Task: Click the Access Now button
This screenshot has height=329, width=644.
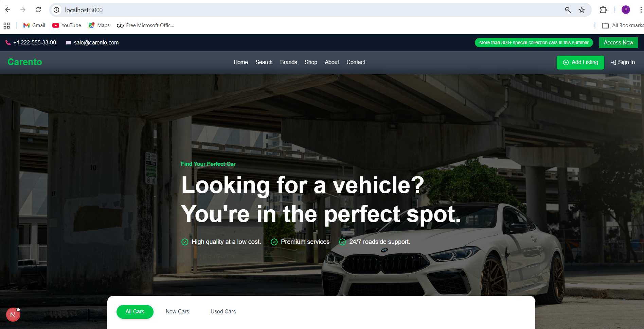Action: (x=619, y=43)
